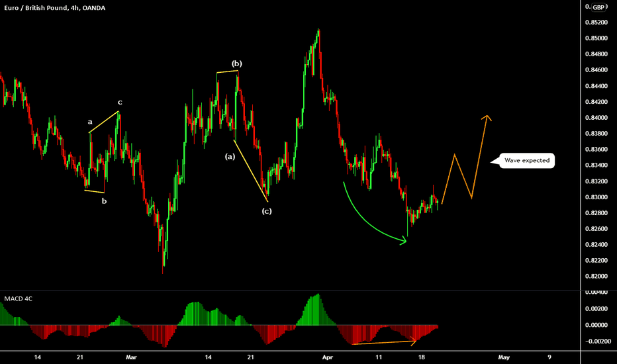Click the 'May' month label on time axis

504,357
